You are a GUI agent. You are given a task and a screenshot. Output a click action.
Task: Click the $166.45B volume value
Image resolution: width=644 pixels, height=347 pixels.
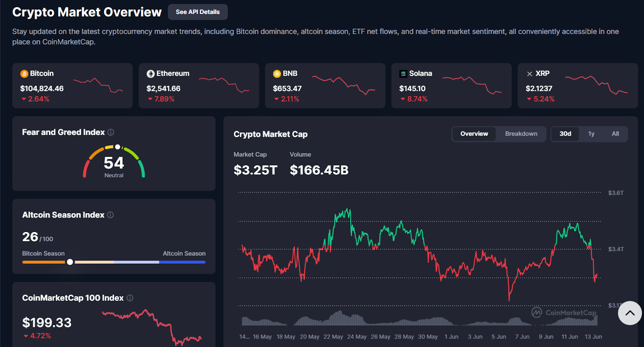click(x=319, y=170)
